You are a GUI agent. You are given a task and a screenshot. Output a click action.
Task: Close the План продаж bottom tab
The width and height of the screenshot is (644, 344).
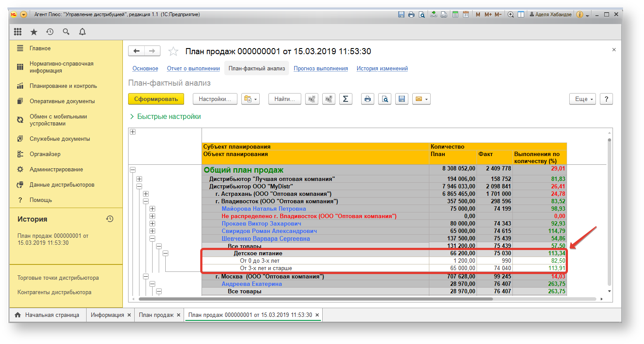coord(178,315)
